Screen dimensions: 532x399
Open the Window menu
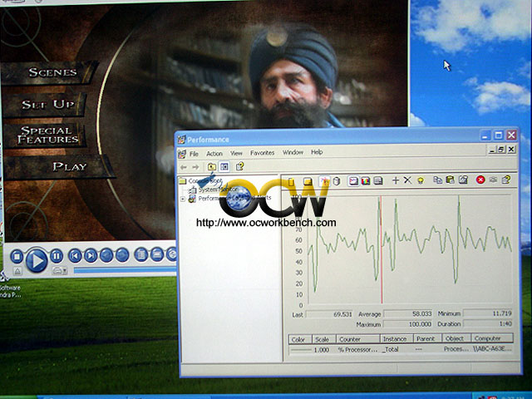pyautogui.click(x=293, y=152)
